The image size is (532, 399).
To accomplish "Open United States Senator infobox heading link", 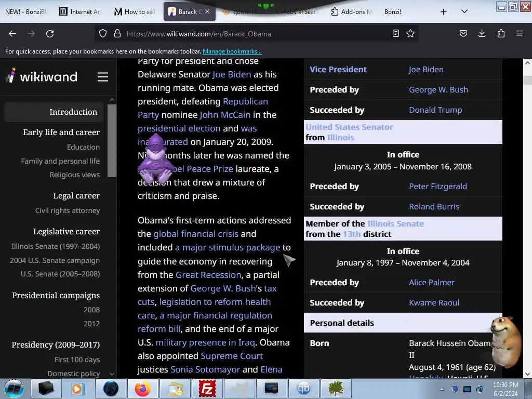I will point(349,127).
